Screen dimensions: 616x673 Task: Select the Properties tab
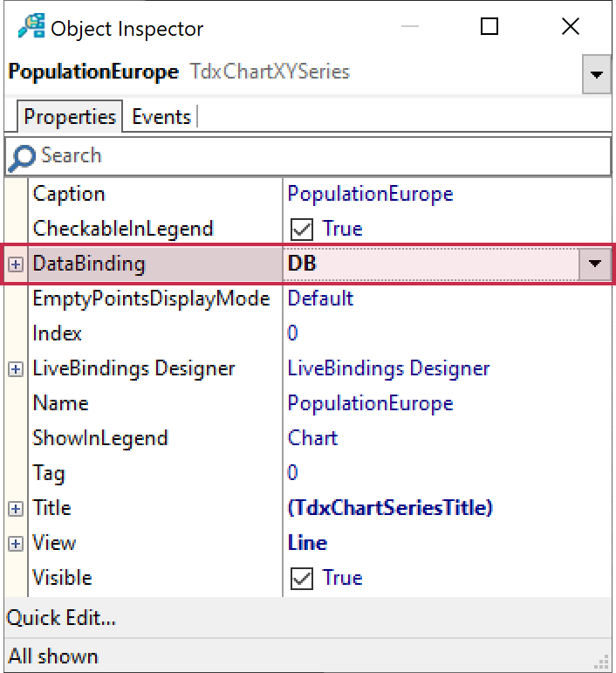(x=70, y=117)
